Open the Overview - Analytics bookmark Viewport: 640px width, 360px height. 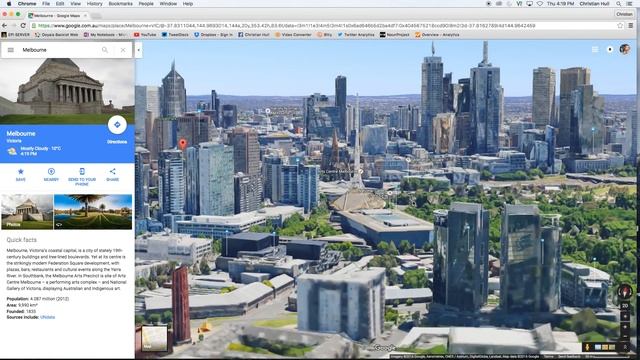click(x=437, y=35)
